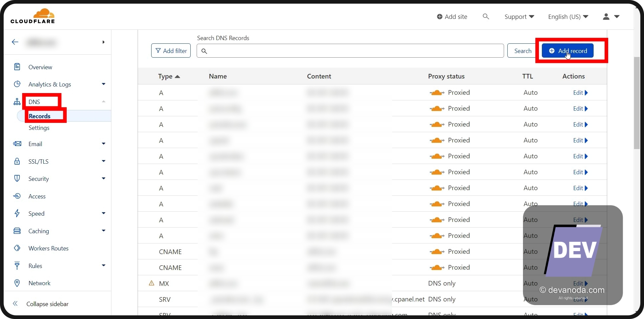Click the Analytics & Logs pie chart icon
Viewport: 644px width, 319px height.
coord(17,84)
